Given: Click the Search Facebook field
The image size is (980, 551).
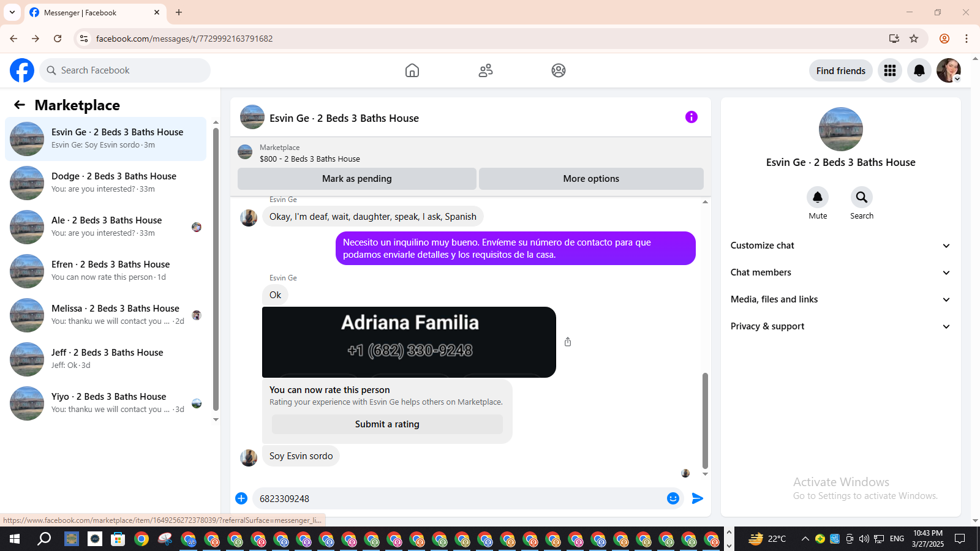Looking at the screenshot, I should coord(125,70).
